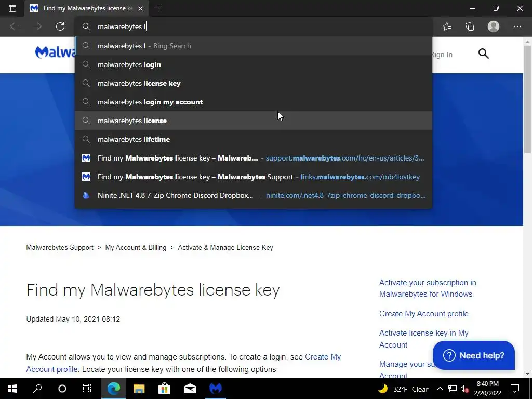Open Mail app from taskbar
532x399 pixels.
click(190, 389)
